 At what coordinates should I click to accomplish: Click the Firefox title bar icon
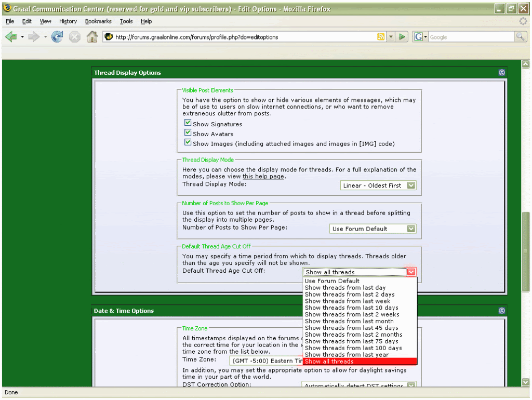point(7,8)
